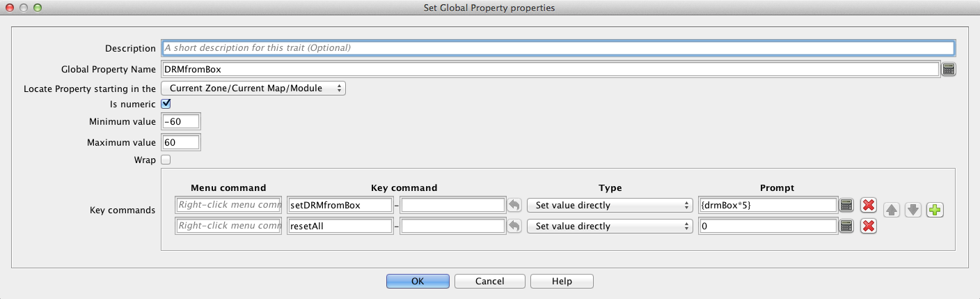This screenshot has height=299, width=980.
Task: Focus the Description text field
Action: coord(557,48)
